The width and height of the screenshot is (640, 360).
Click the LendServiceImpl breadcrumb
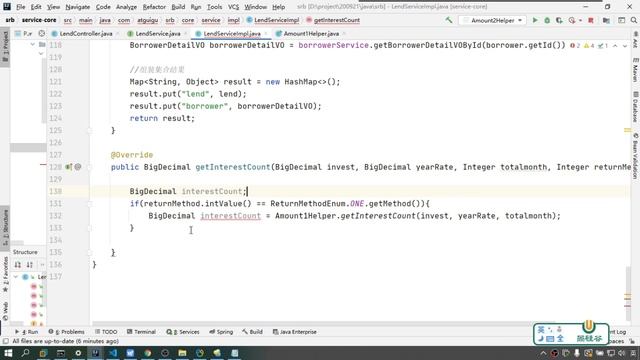[x=273, y=20]
